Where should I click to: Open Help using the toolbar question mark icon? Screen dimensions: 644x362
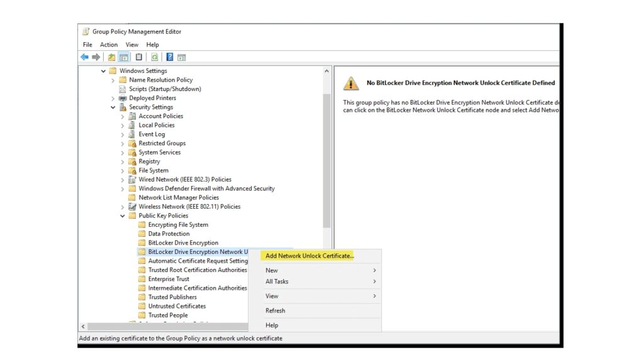point(169,57)
